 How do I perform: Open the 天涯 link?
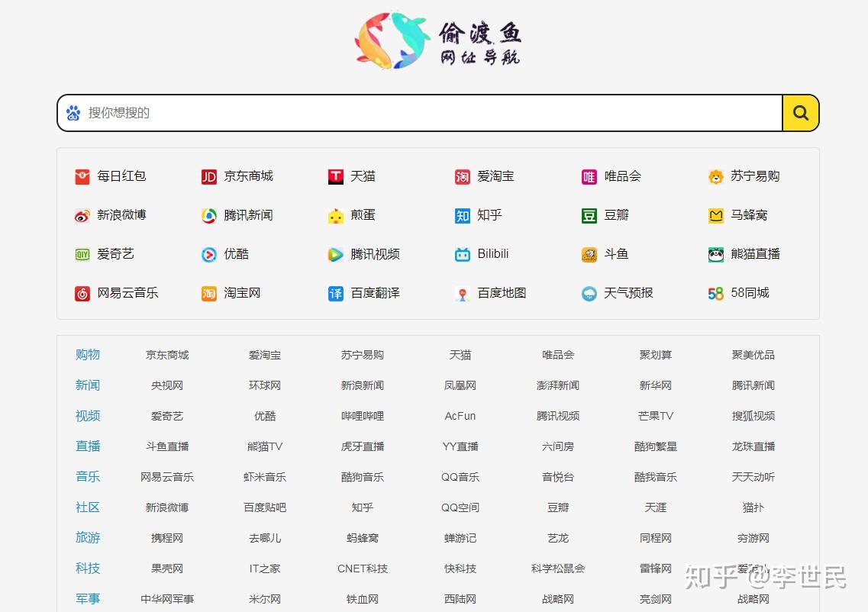pos(656,507)
